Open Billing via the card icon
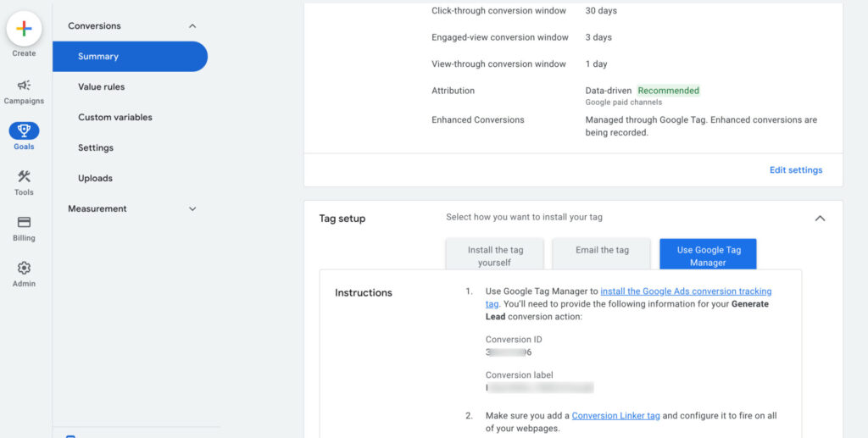Screen dimensions: 868x438 tap(24, 222)
